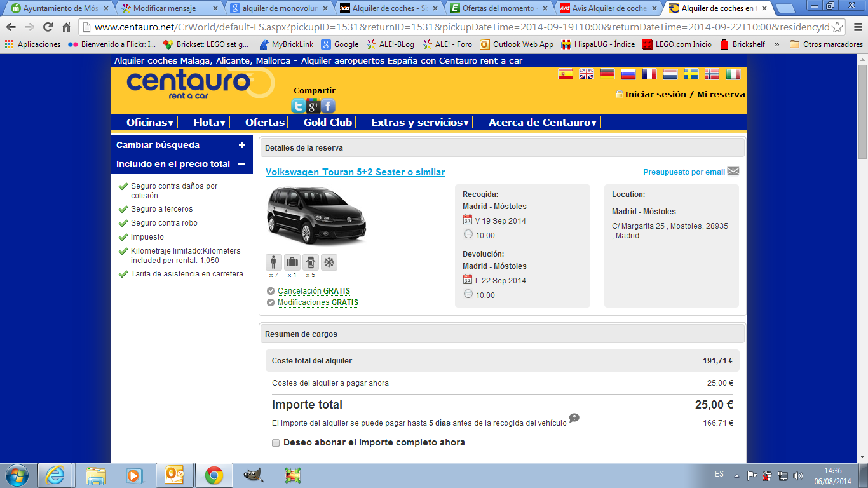
Task: Reload the page in Chrome
Action: [x=48, y=27]
